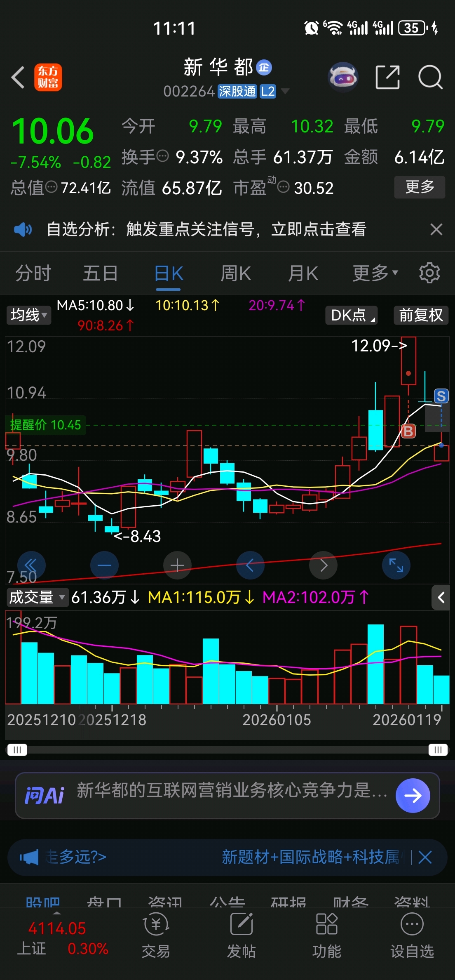Select the 日K tab
455x980 pixels.
[169, 273]
